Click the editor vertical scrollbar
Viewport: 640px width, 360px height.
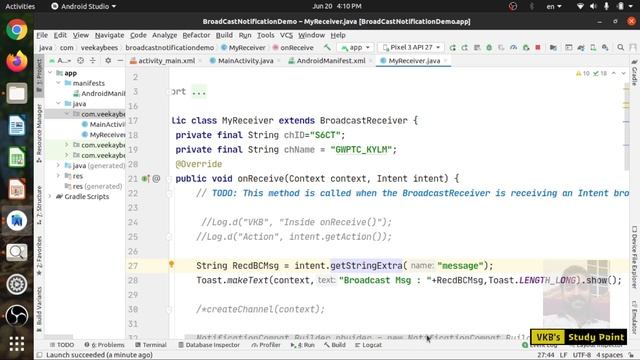626,127
